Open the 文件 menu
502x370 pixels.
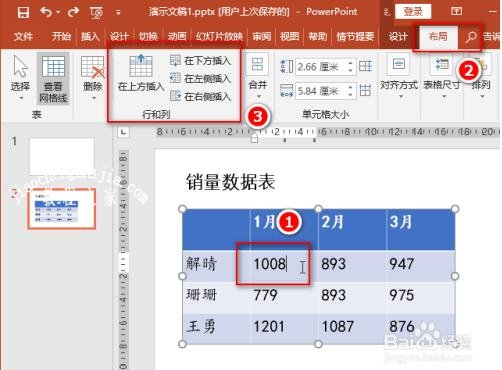23,36
